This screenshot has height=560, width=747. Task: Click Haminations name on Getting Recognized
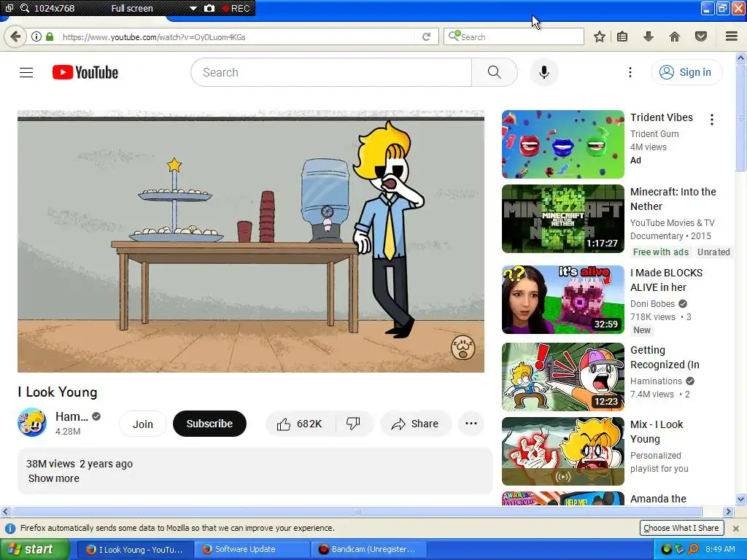click(x=656, y=381)
